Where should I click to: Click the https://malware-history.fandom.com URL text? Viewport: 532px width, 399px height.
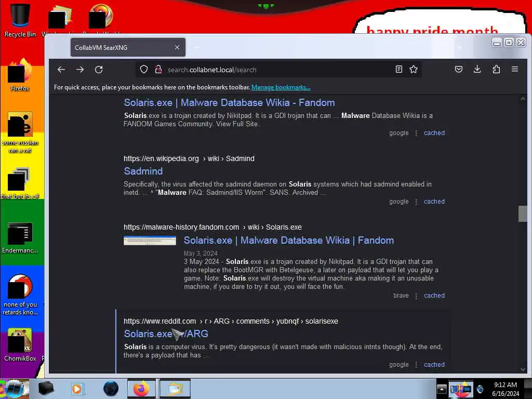pos(181,227)
